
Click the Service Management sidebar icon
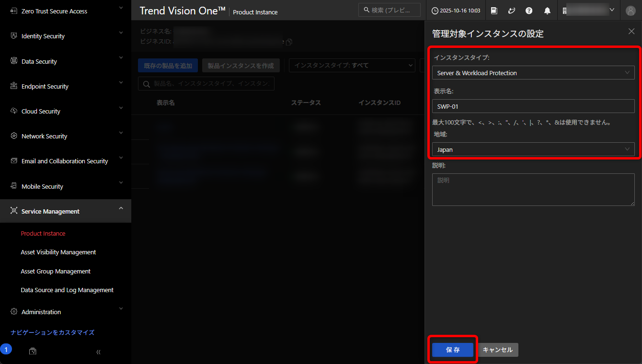point(13,211)
